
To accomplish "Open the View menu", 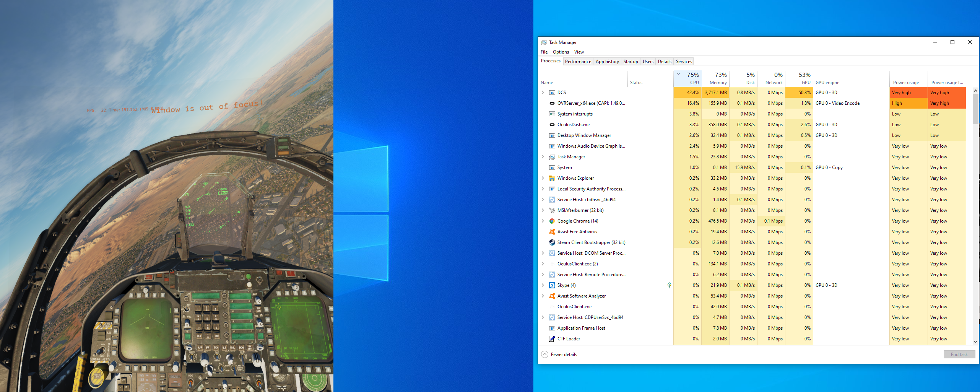I will (579, 52).
